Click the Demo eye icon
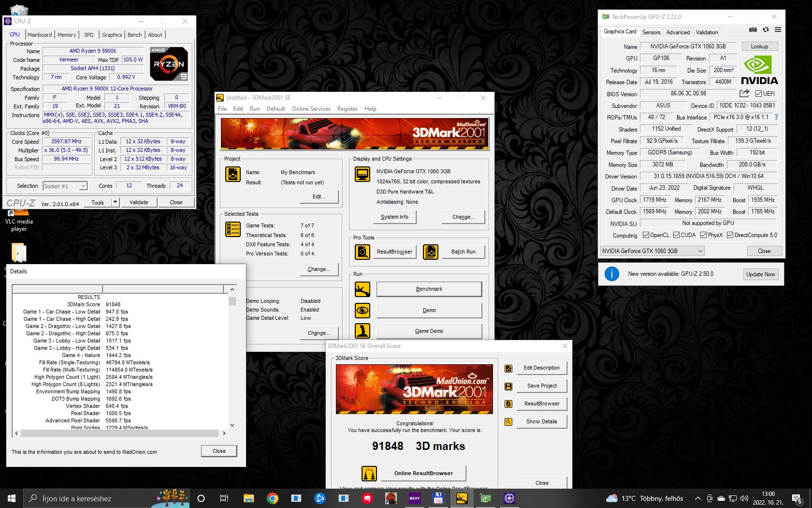 point(362,310)
